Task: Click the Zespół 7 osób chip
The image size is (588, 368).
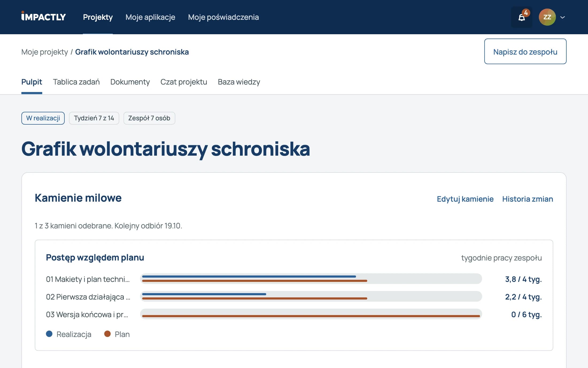Action: 149,118
